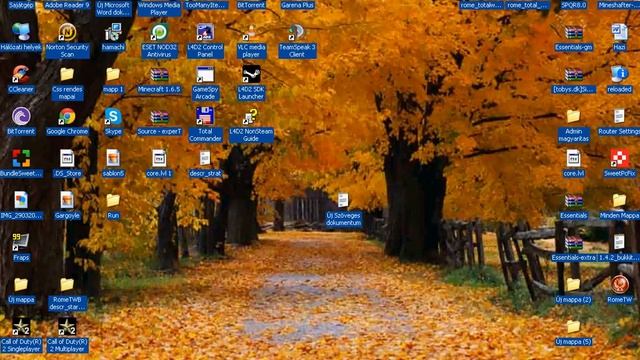Image resolution: width=640 pixels, height=360 pixels.
Task: Select the core.lvl 1 file
Action: (x=159, y=159)
